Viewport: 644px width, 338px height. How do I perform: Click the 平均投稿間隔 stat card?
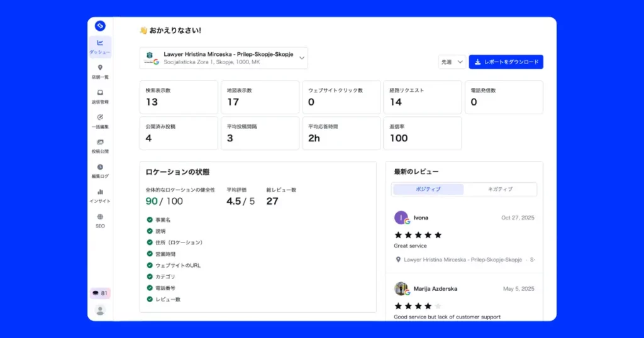pos(260,133)
